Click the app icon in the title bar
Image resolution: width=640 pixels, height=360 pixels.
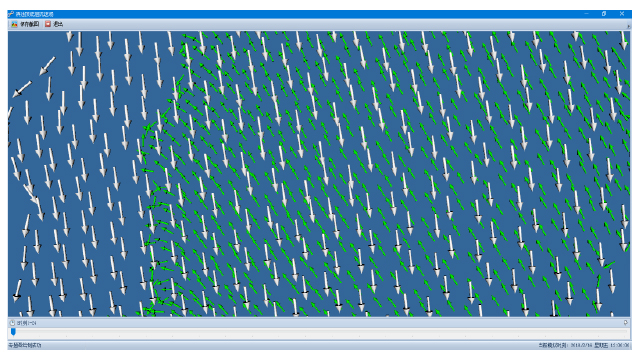coord(11,14)
